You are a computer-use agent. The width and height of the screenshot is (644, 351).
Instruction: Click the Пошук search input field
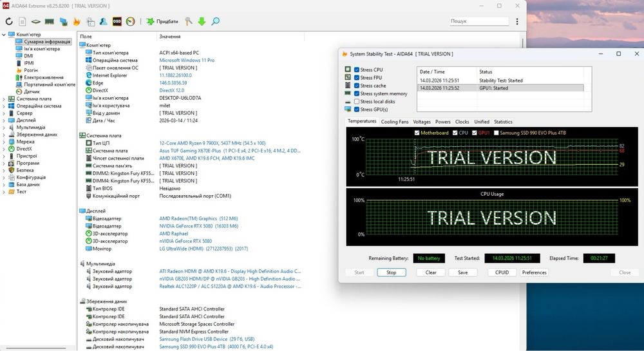pos(478,21)
